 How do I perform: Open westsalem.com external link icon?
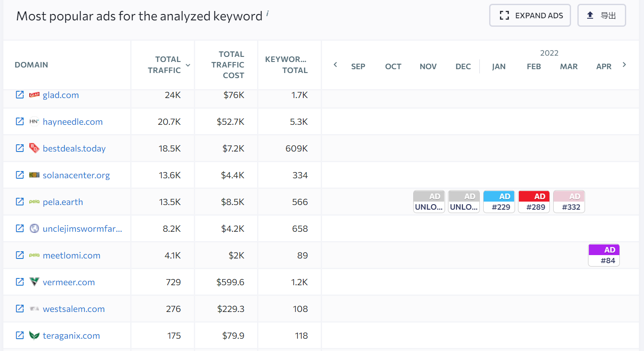coord(20,309)
